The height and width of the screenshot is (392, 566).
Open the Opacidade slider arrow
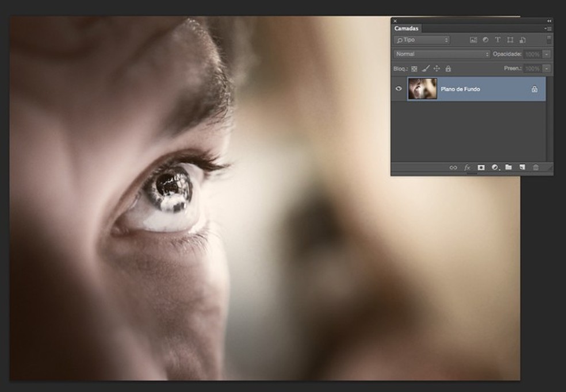point(547,55)
